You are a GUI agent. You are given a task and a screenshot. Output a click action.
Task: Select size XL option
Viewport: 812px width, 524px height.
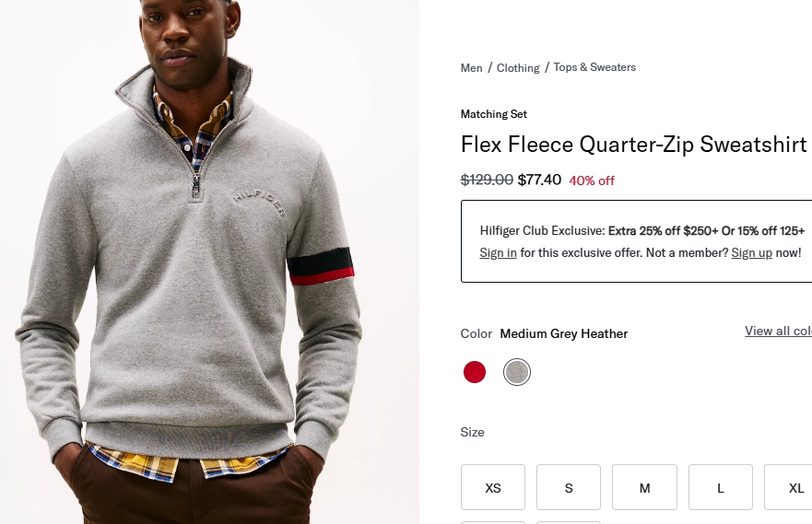(793, 487)
